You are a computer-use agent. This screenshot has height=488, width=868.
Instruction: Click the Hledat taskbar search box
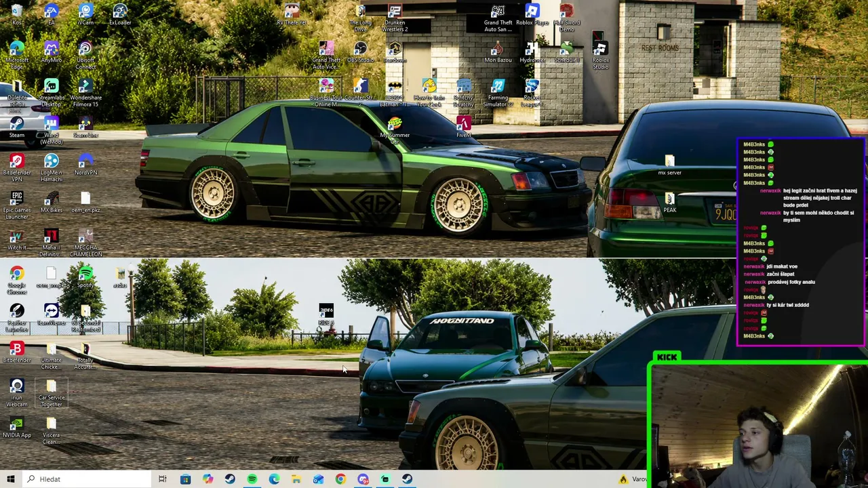pos(86,479)
